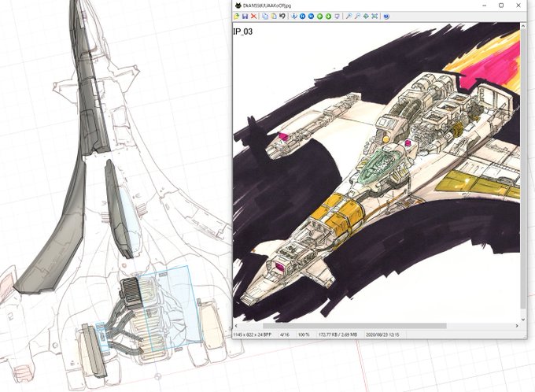Screen dimensions: 535x392
Task: Zoom in with the magnifier plus icon
Action: pyautogui.click(x=349, y=16)
